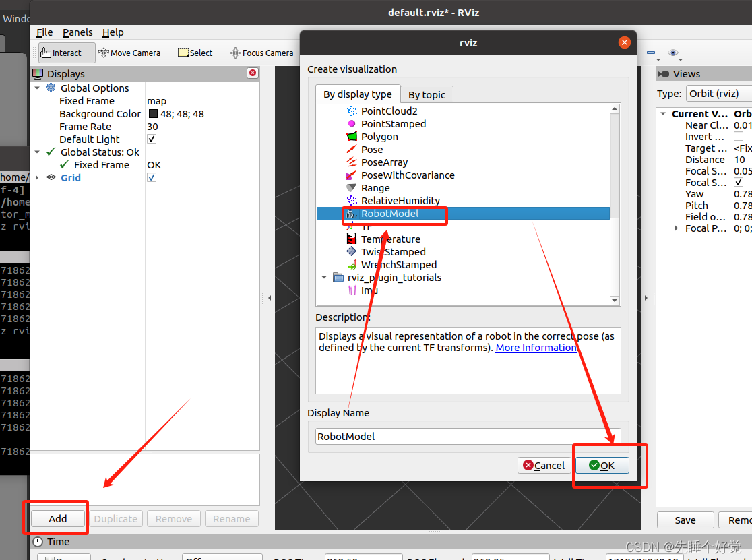This screenshot has width=752, height=560.
Task: Click the display list scroll up arrow
Action: [615, 109]
